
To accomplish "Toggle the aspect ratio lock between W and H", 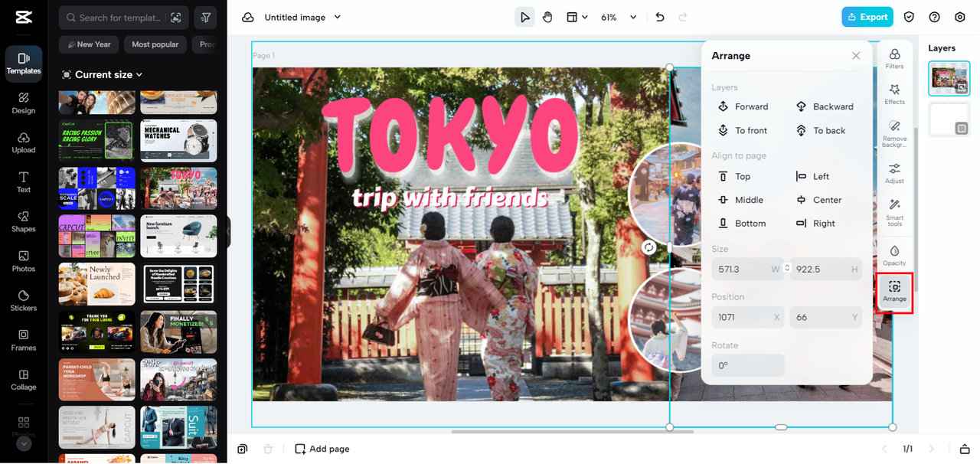I will (x=787, y=269).
